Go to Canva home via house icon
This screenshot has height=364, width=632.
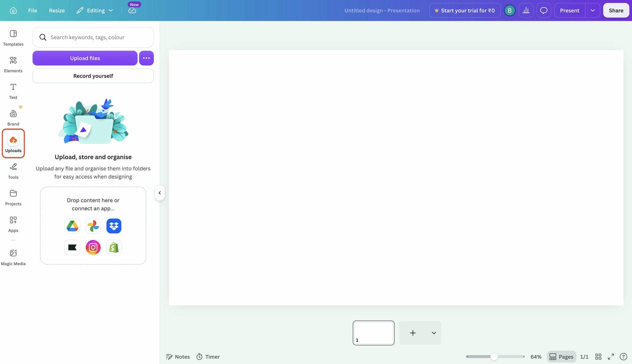(13, 11)
